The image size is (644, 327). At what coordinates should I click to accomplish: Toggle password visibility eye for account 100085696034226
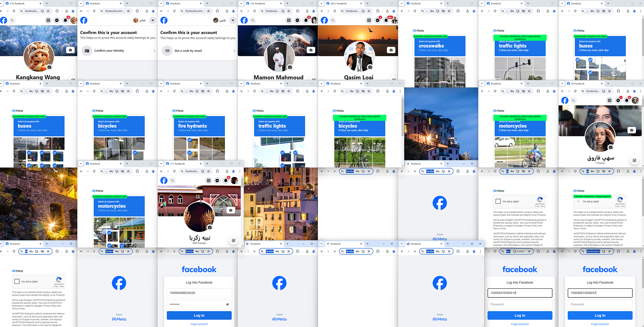click(227, 304)
